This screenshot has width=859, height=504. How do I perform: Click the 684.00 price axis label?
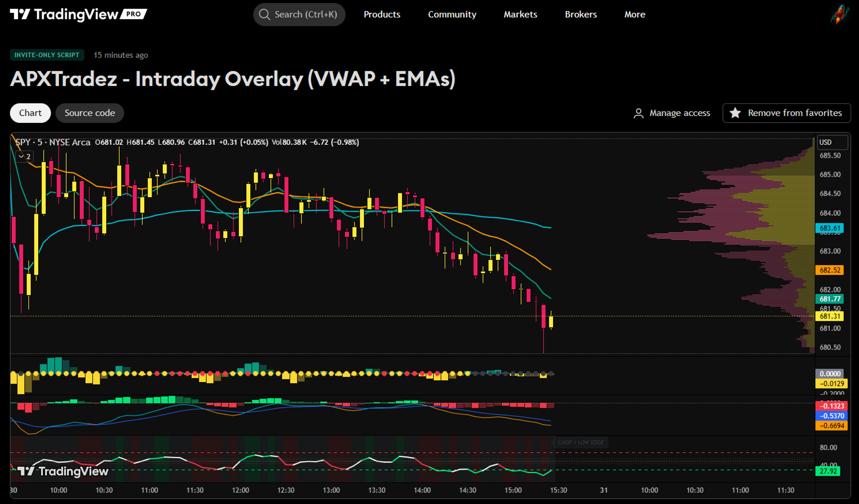point(830,213)
